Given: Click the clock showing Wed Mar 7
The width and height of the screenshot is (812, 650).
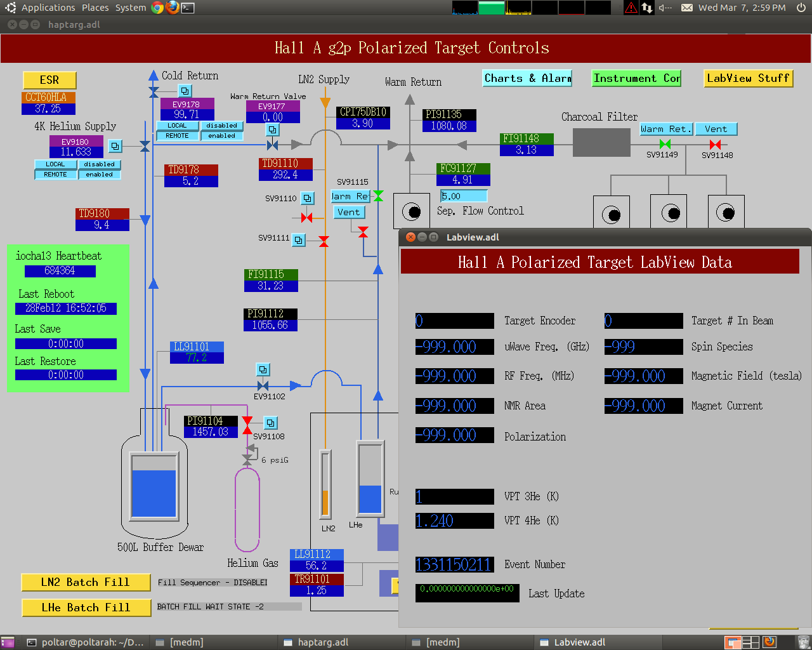Looking at the screenshot, I should [x=742, y=8].
